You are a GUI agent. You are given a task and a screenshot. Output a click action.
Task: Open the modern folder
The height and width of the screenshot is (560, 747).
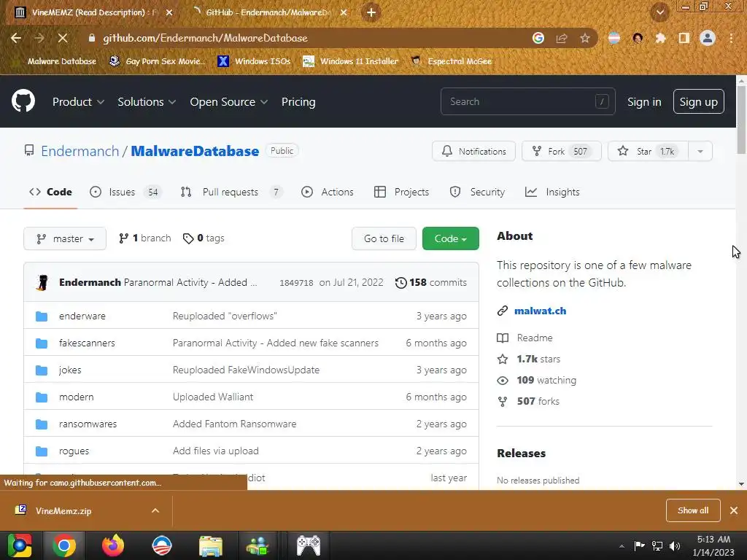coord(76,397)
